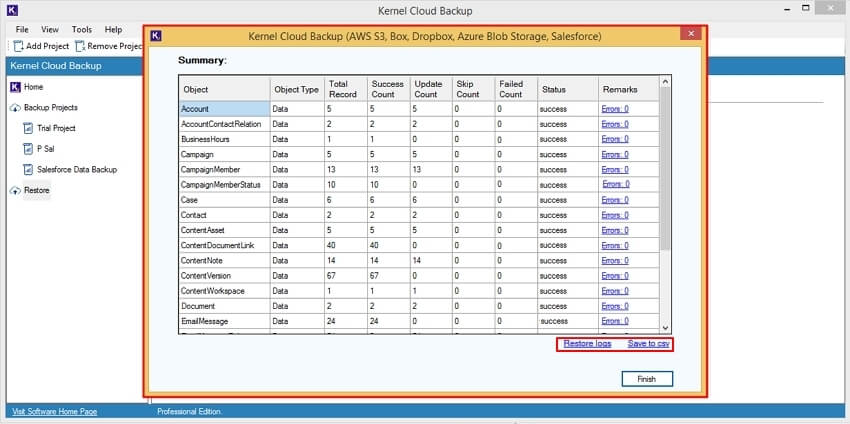This screenshot has width=850, height=424.
Task: Click the Restore cloud icon in sidebar
Action: click(x=15, y=191)
